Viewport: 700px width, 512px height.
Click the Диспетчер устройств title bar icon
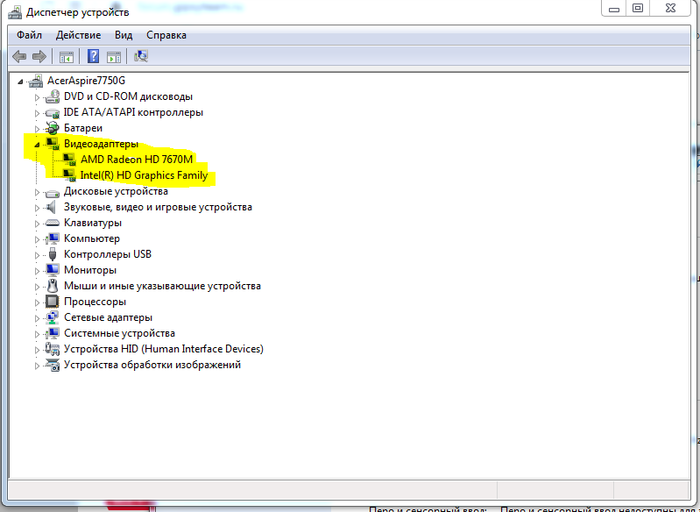pos(15,12)
